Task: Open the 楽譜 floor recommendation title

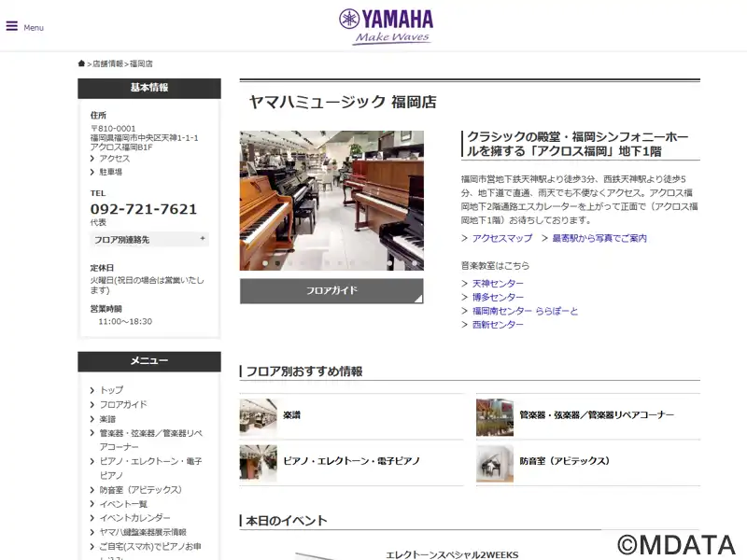Action: [291, 415]
